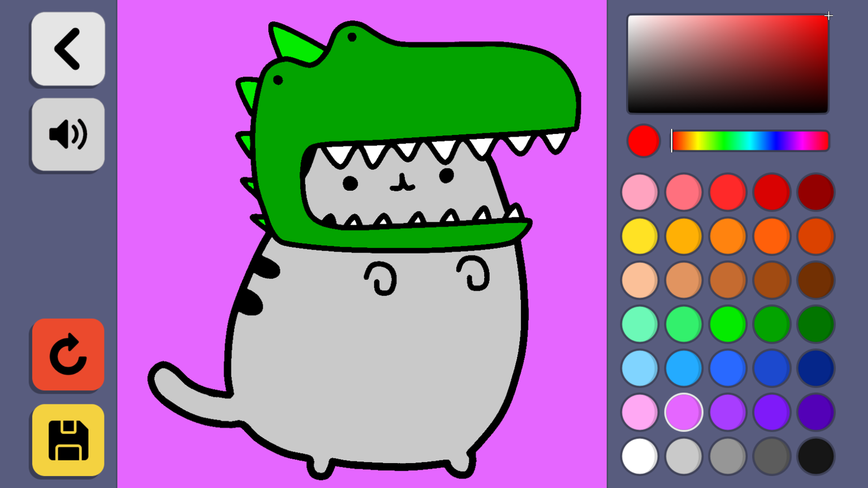Select the white color swatch
This screenshot has width=868, height=488.
(640, 456)
